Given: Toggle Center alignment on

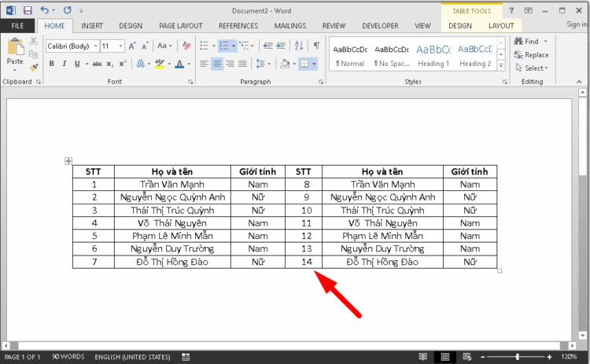Looking at the screenshot, I should click(218, 64).
